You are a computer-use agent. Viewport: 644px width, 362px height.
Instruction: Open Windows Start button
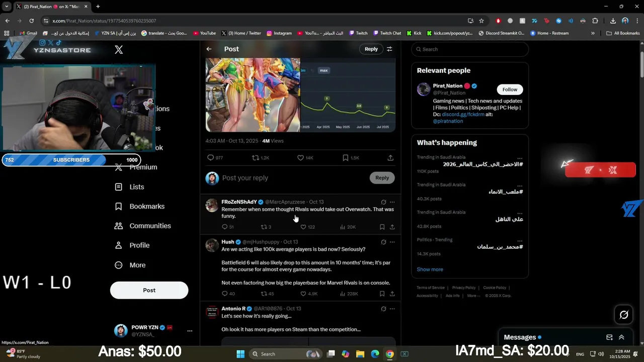pyautogui.click(x=240, y=354)
